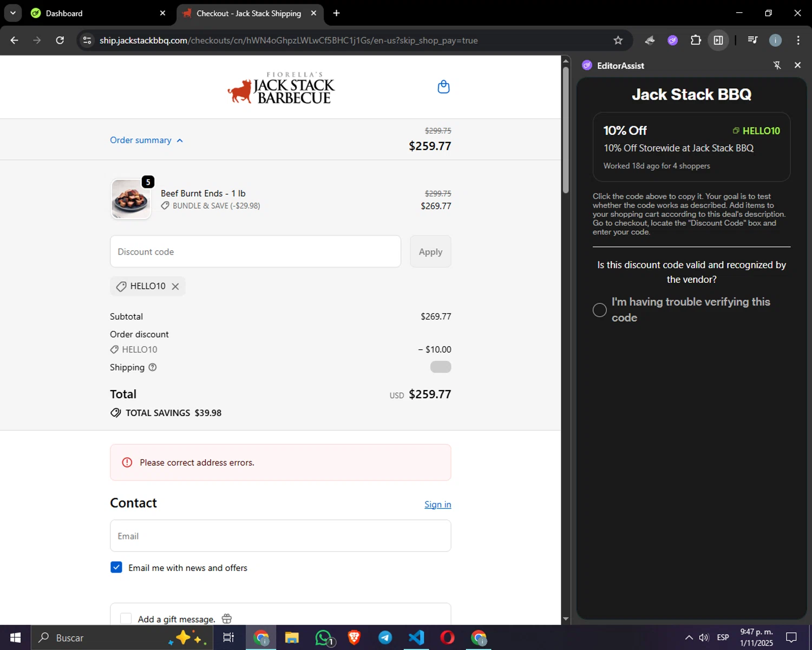Open the browser extensions puzzle icon
The width and height of the screenshot is (812, 650).
click(x=696, y=40)
